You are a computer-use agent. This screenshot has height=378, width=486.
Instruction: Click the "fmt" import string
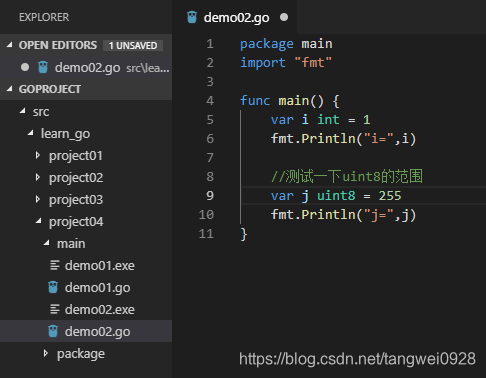tap(313, 63)
